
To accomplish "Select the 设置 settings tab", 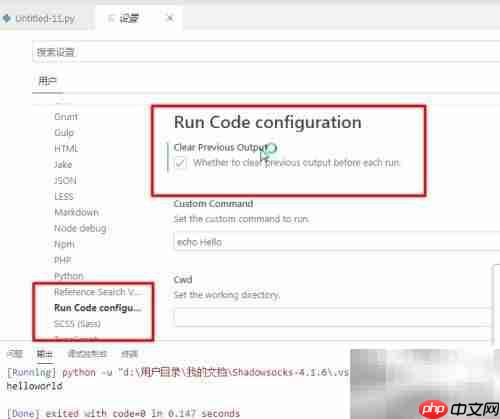I will [129, 19].
